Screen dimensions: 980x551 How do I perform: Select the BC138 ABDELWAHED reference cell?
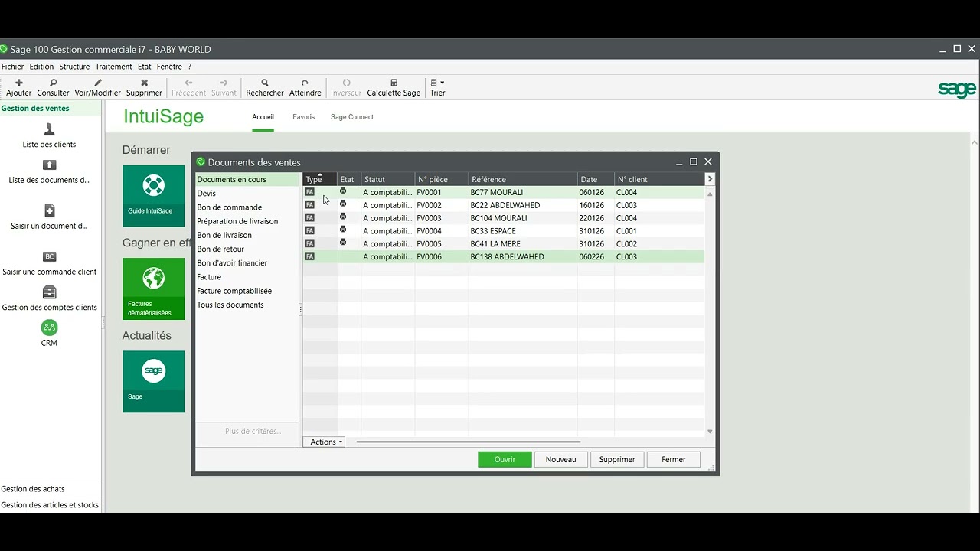[x=522, y=257]
